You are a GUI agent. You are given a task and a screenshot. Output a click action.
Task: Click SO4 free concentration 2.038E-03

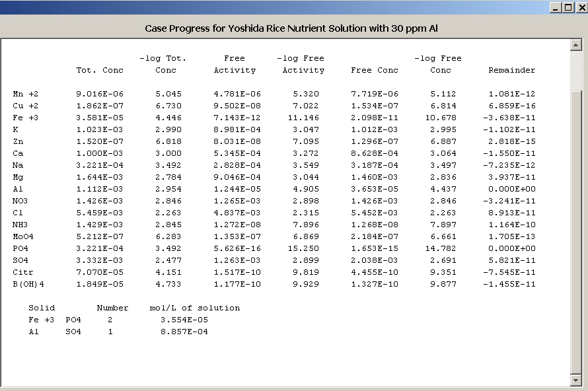(x=374, y=260)
